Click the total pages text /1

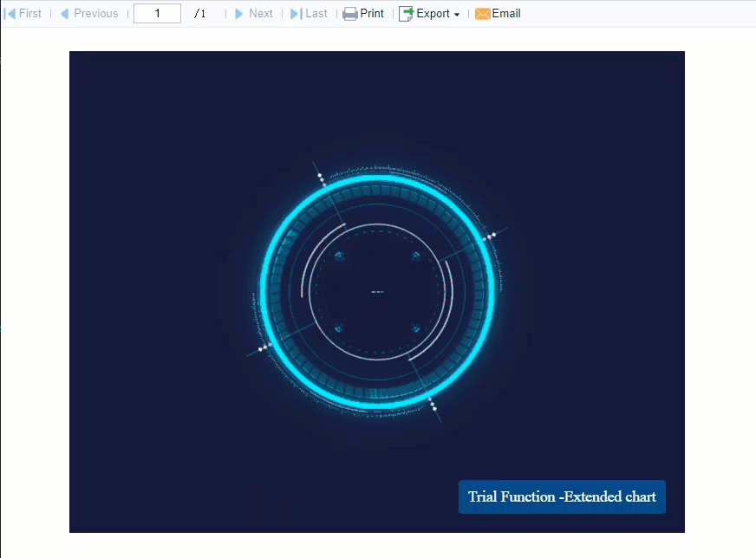pyautogui.click(x=200, y=14)
